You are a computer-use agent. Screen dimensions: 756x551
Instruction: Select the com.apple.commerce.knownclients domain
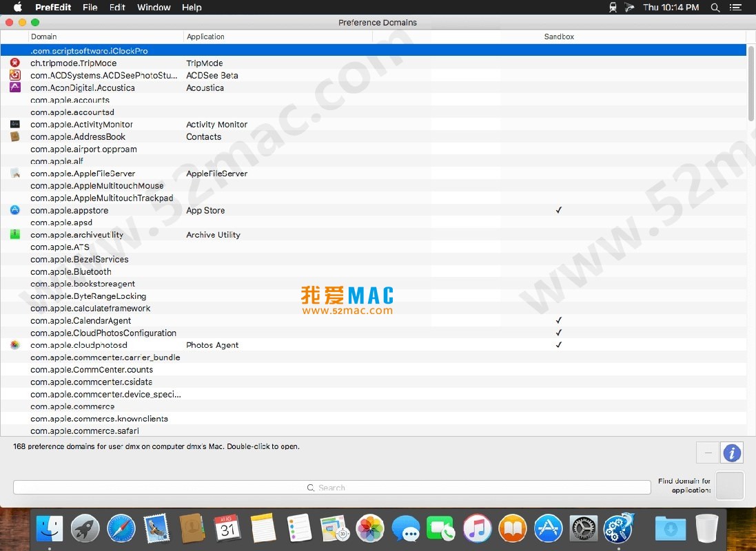[x=374, y=419]
